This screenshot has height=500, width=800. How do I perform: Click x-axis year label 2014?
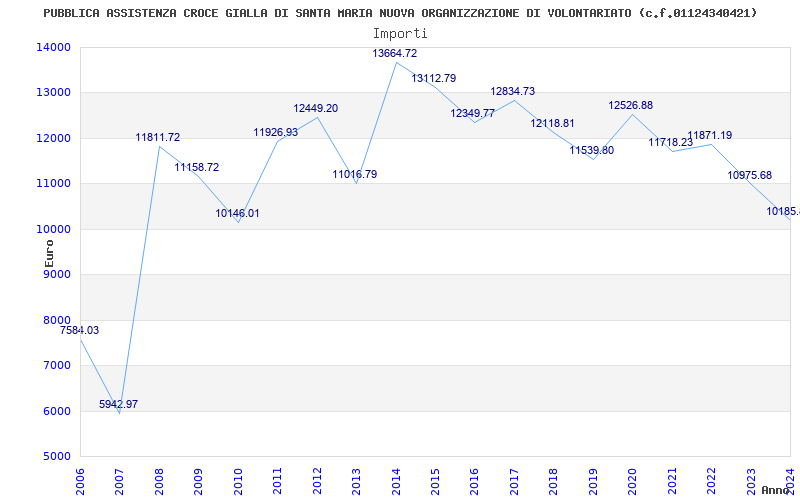[396, 481]
